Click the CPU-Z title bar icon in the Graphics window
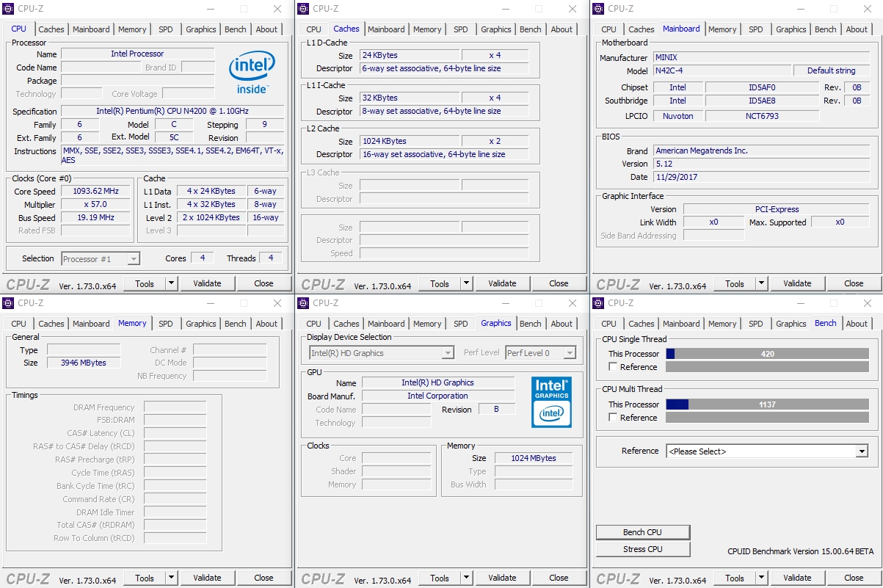This screenshot has width=883, height=588. [x=303, y=303]
